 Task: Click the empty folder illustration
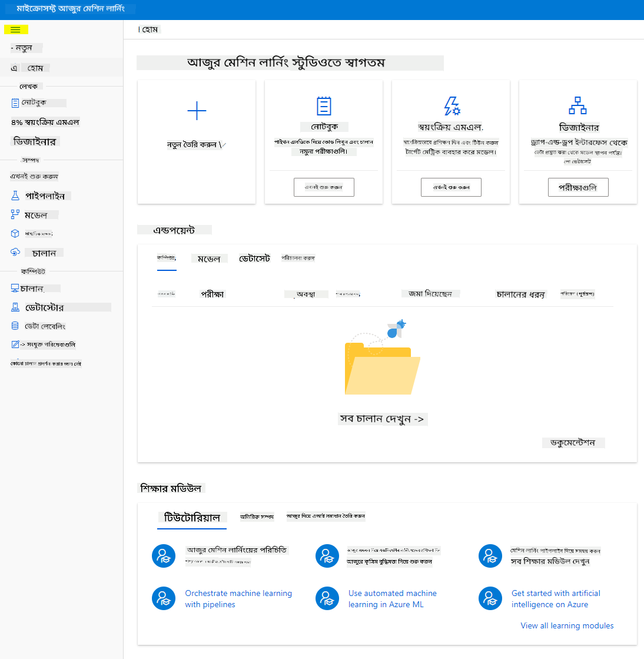point(382,358)
